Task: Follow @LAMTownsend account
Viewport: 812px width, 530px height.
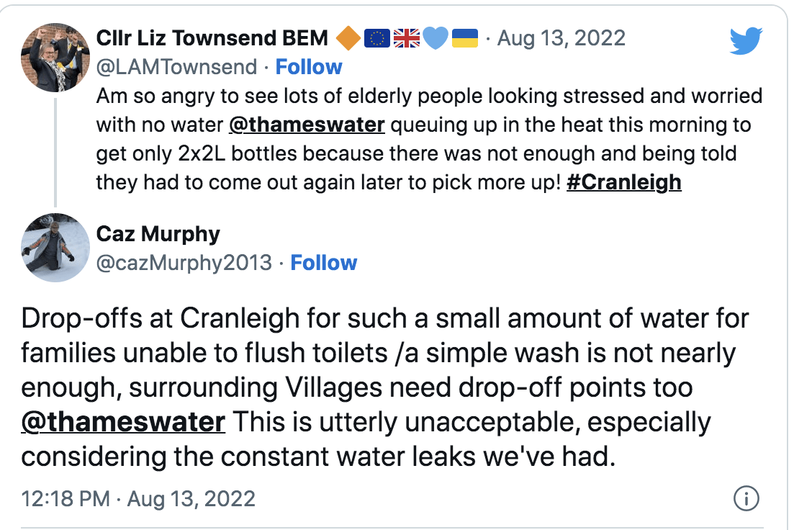Action: 309,67
